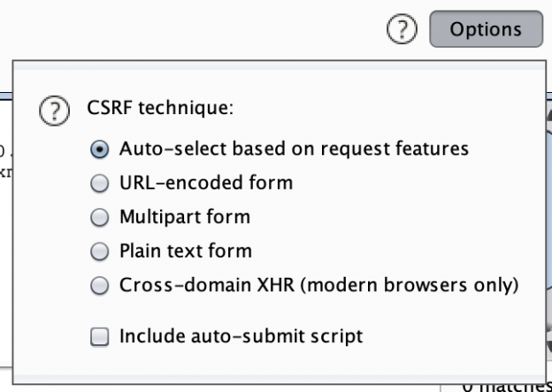Select Auto-select based on request features radio
The width and height of the screenshot is (552, 392).
pyautogui.click(x=101, y=149)
